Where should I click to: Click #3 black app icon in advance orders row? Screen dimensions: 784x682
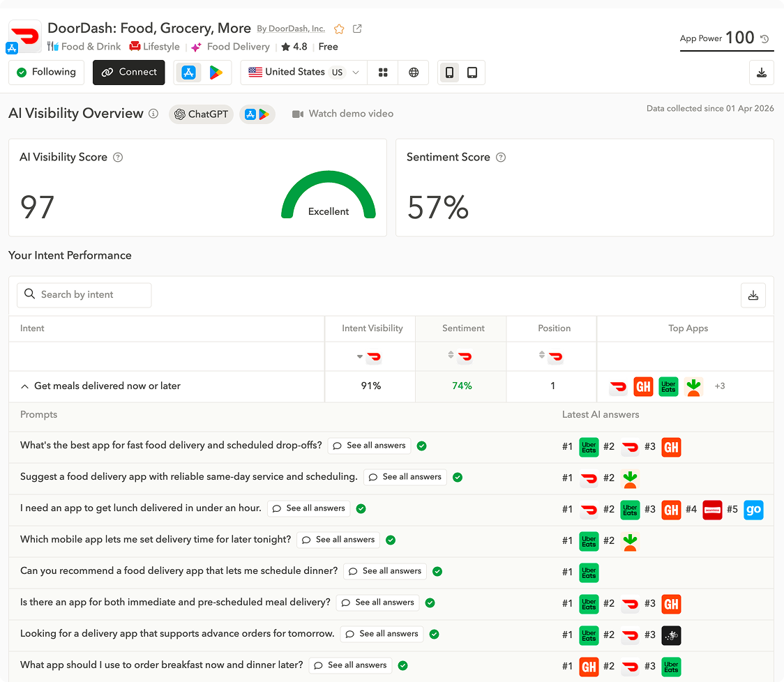[671, 635]
